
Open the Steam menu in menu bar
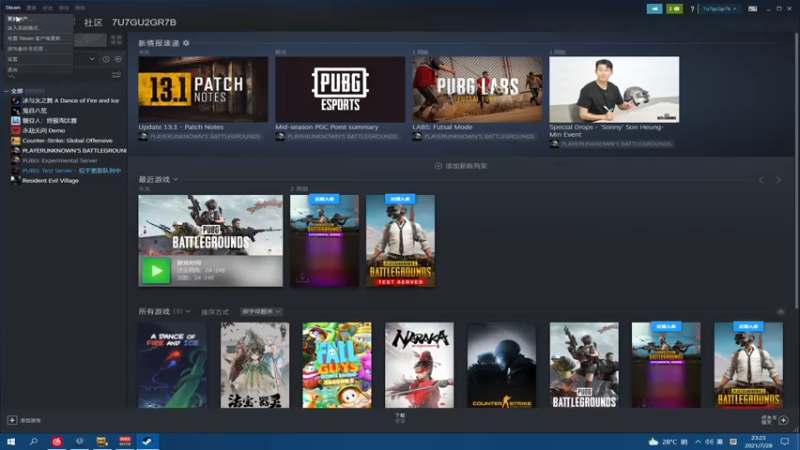click(13, 8)
